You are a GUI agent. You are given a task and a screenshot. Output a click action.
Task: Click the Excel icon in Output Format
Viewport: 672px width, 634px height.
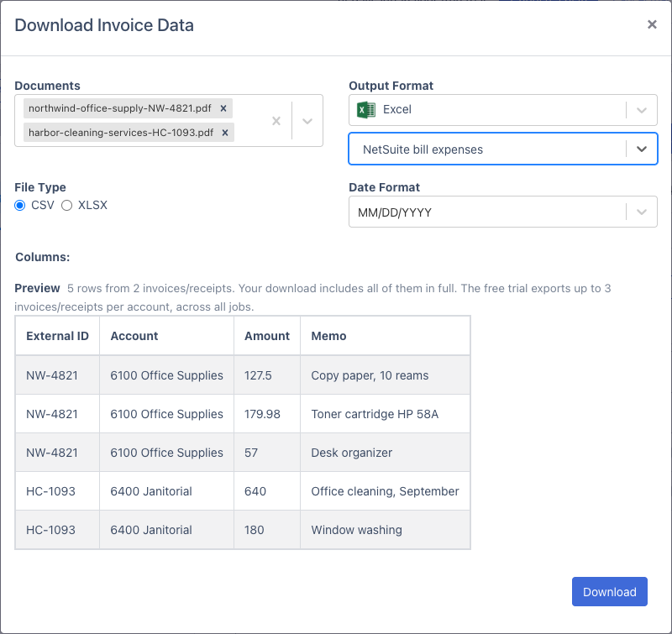point(366,110)
